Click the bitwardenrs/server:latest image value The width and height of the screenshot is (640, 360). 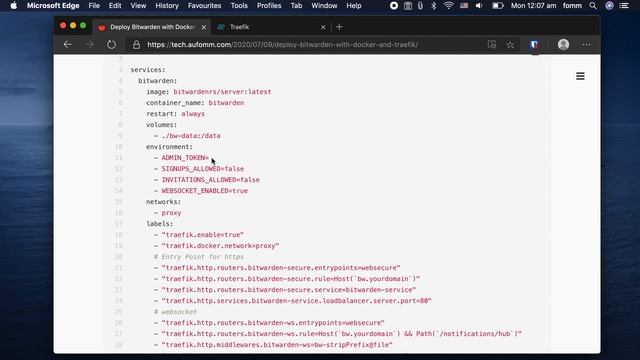222,92
